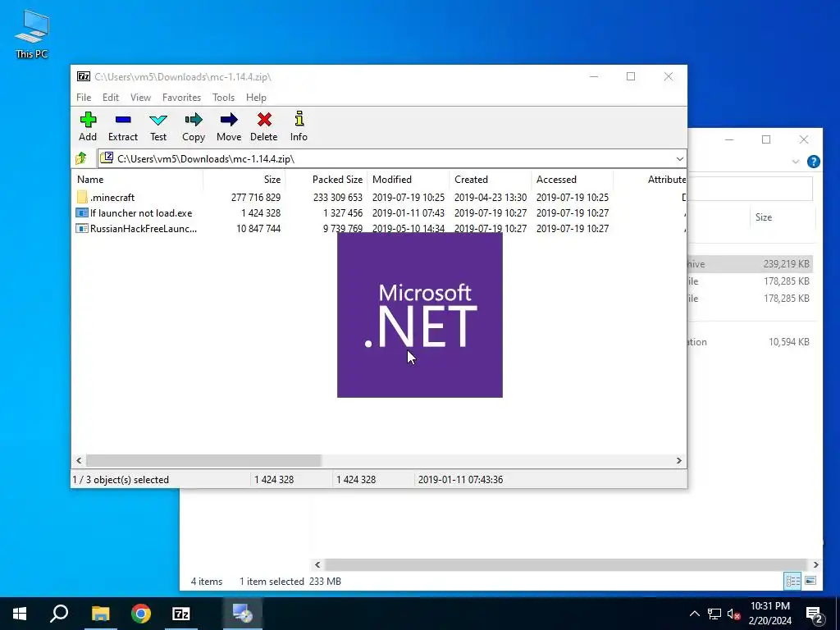Click the right scroll arrow in Explorer
The width and height of the screenshot is (840, 630).
[x=815, y=564]
